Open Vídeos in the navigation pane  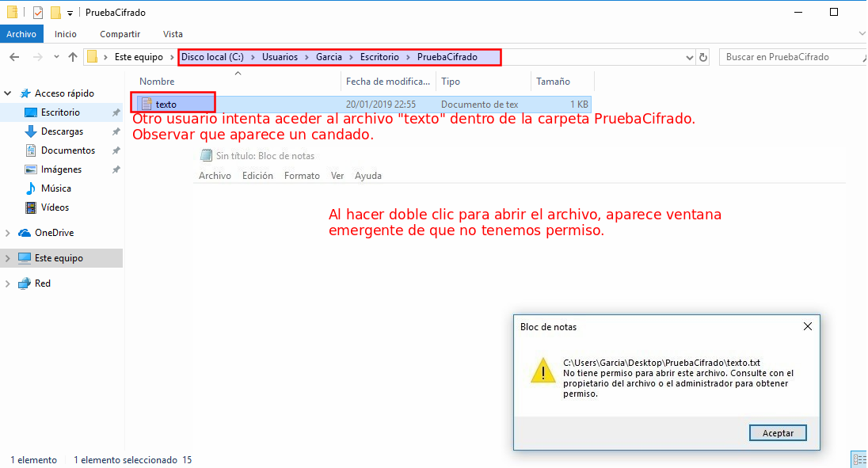pos(55,207)
